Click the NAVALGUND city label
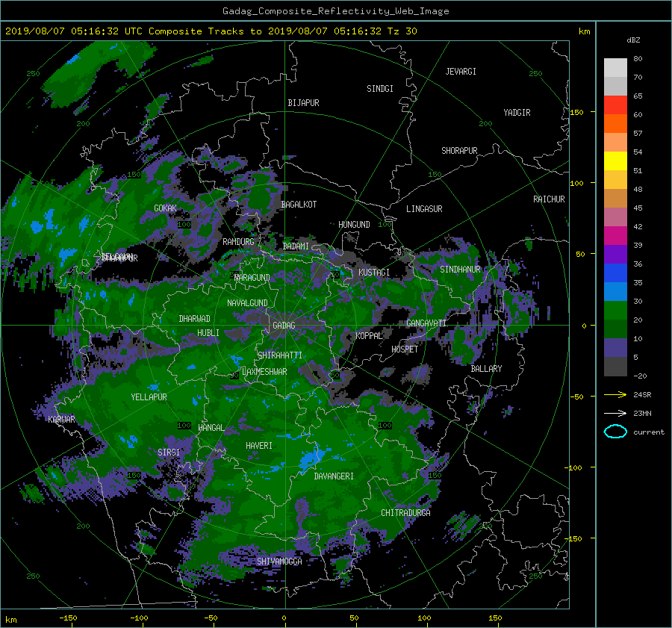Viewport: 672px width, 628px height. tap(247, 303)
